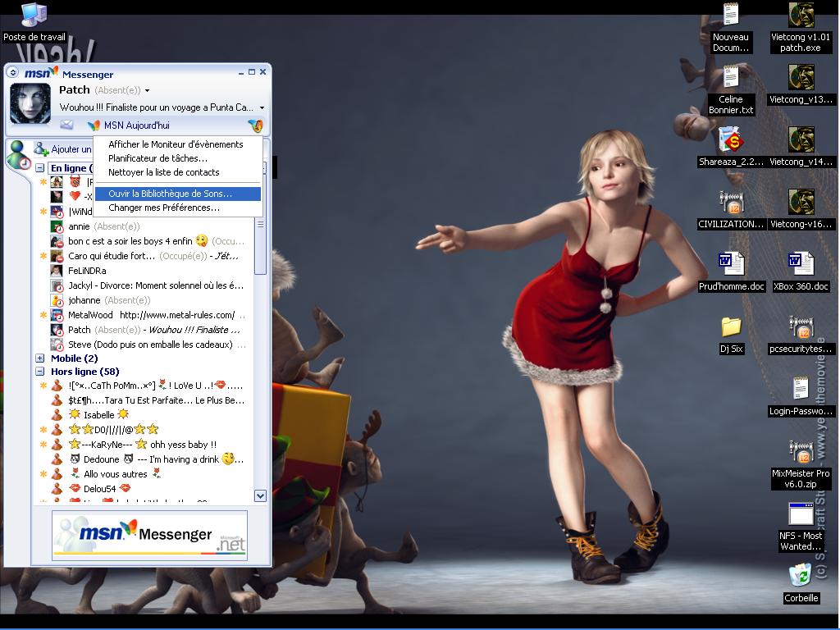Open the XBox 360.doc file
Viewport: 840px width, 630px height.
[x=801, y=264]
